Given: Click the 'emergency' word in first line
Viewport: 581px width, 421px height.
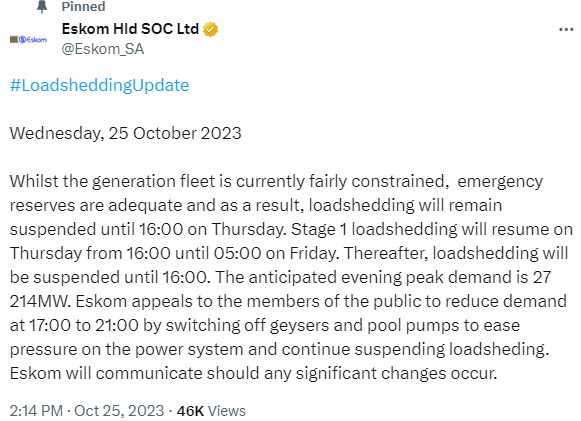Looking at the screenshot, I should (500, 182).
